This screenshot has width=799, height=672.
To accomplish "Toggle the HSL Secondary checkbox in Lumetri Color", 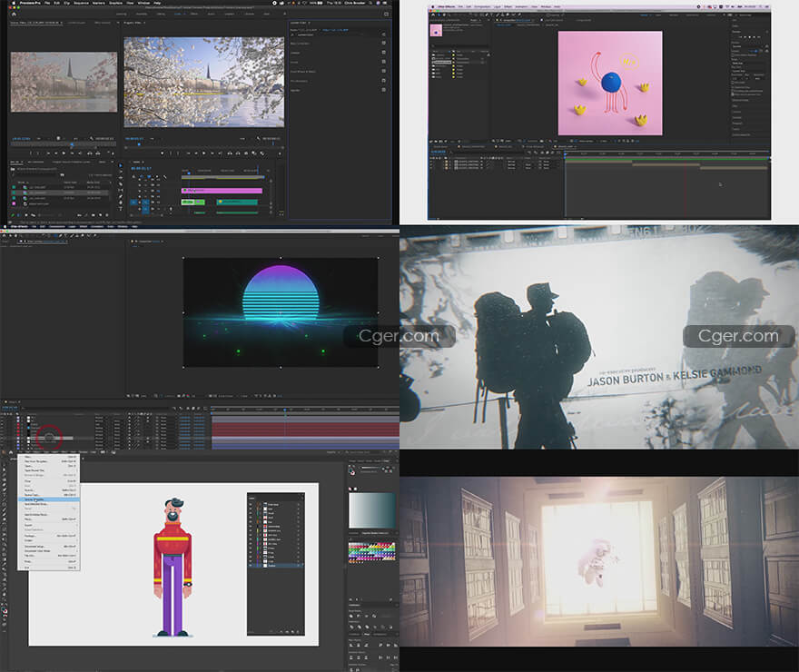I will tap(383, 81).
